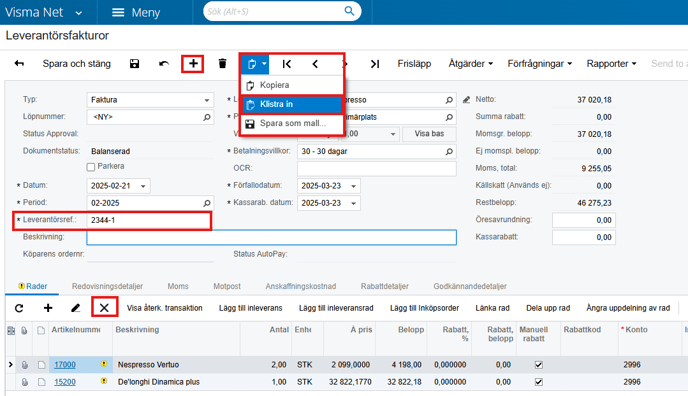Screen dimensions: 688x396
Task: Click the pencil icon beside Netto
Action: coord(466,100)
